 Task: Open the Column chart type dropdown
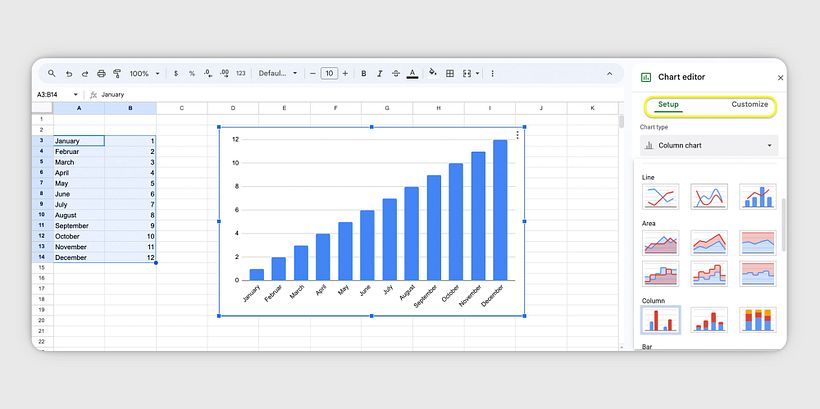pos(709,145)
